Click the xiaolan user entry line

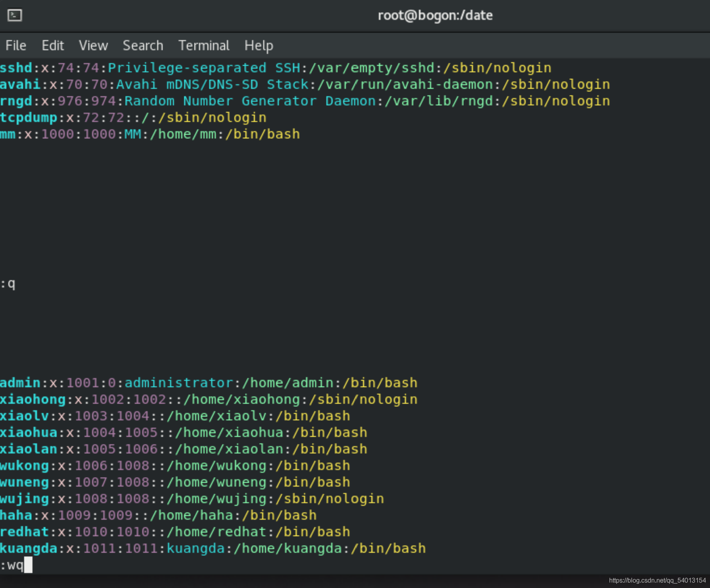(x=183, y=449)
